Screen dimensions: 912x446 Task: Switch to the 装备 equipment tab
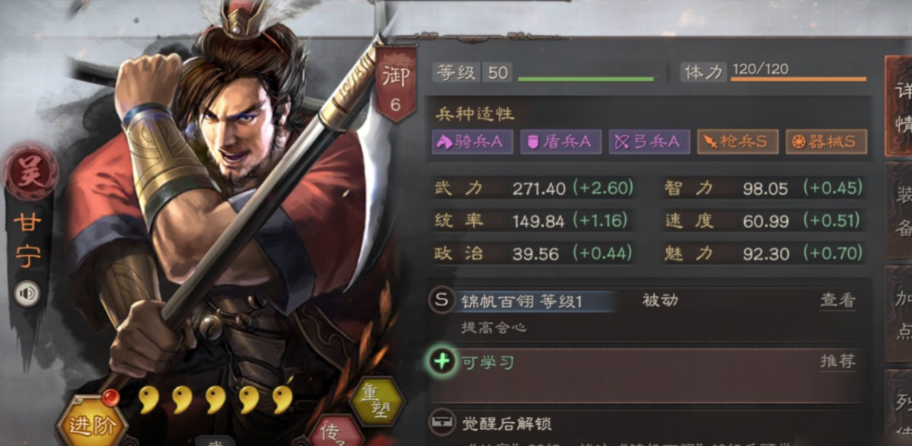click(899, 211)
